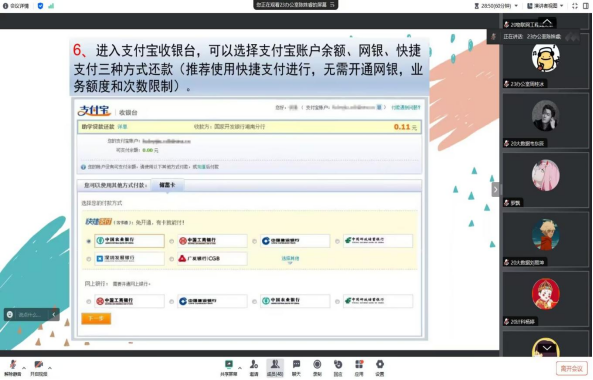Choose 中国工商银行 under online banking

tap(89, 301)
